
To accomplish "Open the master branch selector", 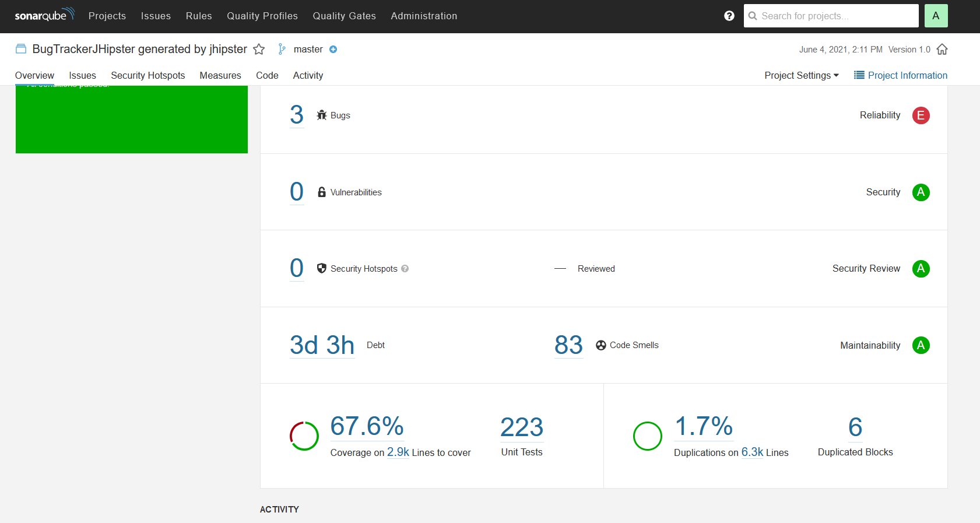I will coord(308,50).
